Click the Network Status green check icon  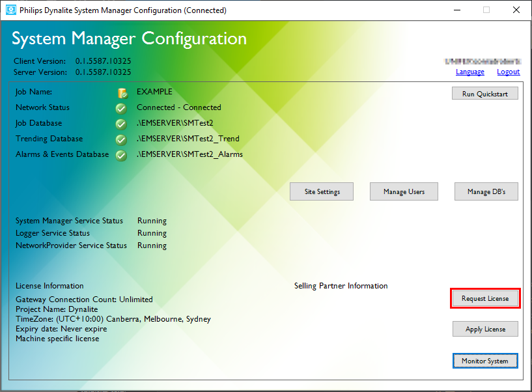pos(121,108)
